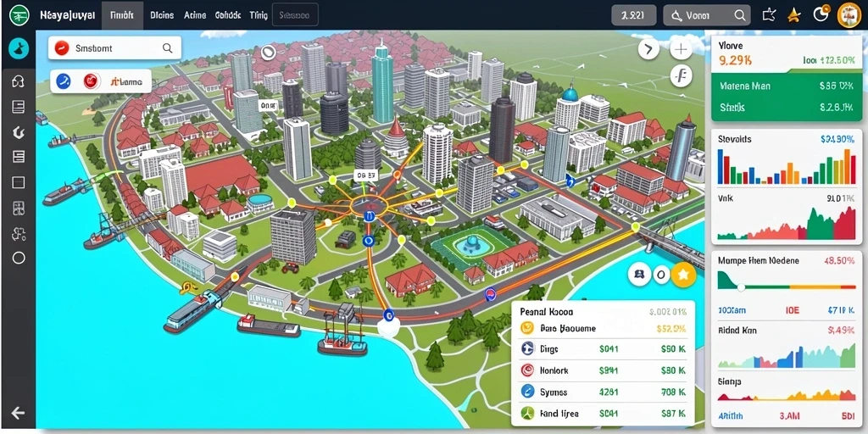Select the empty circle icon in sidebar
The width and height of the screenshot is (868, 434).
[x=19, y=258]
